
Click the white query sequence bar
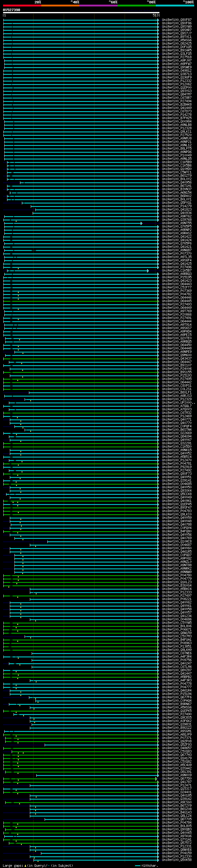81,12
